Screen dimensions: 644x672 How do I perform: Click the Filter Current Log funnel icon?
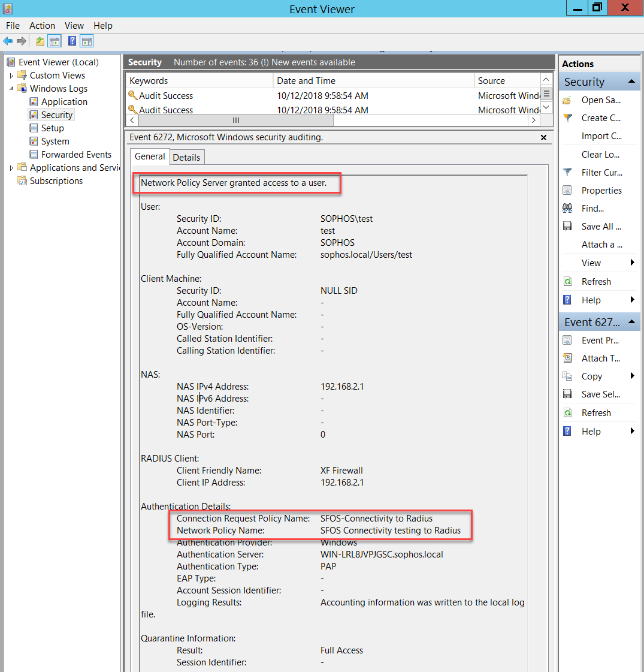(x=567, y=172)
